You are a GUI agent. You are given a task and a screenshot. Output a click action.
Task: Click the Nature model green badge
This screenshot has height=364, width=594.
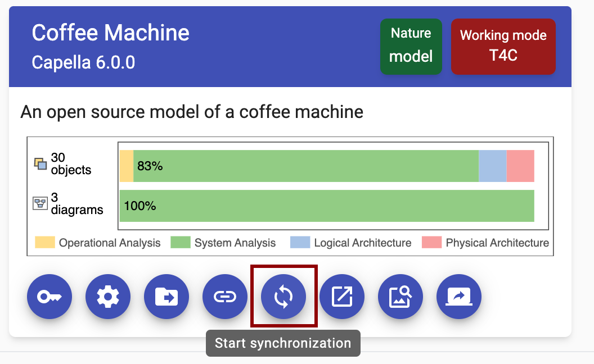coord(411,47)
